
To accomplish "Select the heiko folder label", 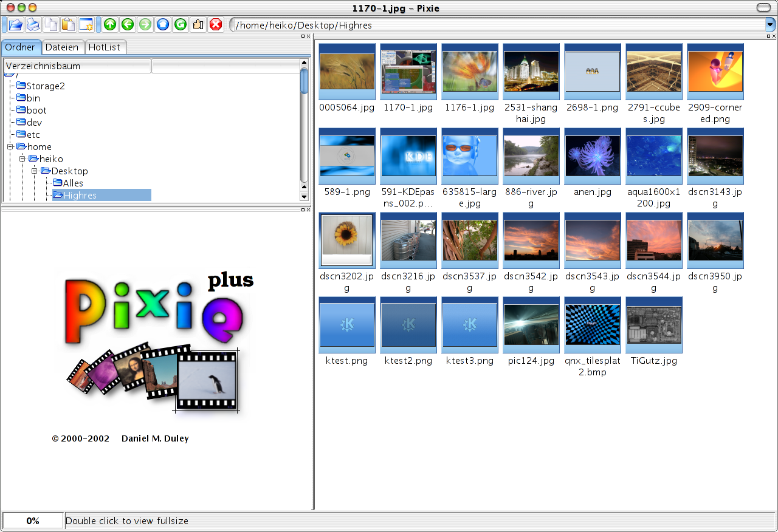I will tap(52, 159).
